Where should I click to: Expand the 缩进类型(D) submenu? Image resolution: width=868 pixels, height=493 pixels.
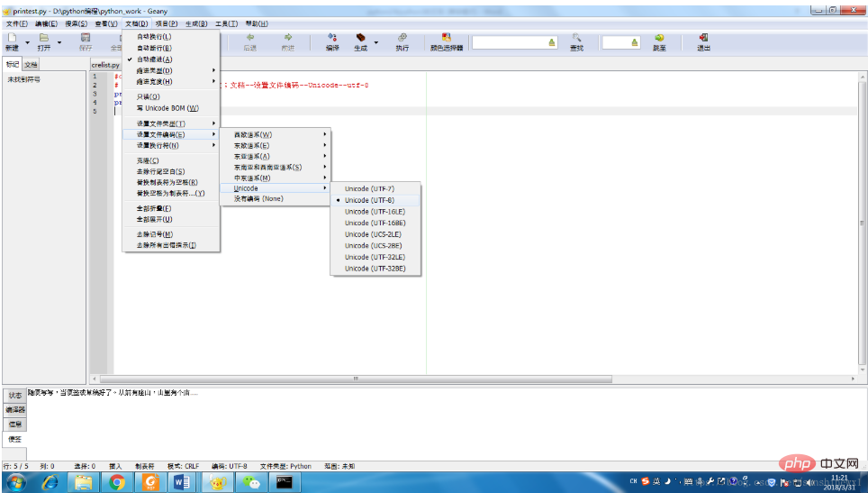tap(171, 71)
